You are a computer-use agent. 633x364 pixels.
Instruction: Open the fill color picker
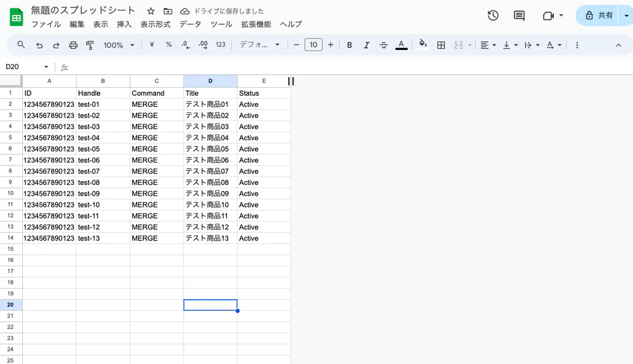click(x=423, y=44)
